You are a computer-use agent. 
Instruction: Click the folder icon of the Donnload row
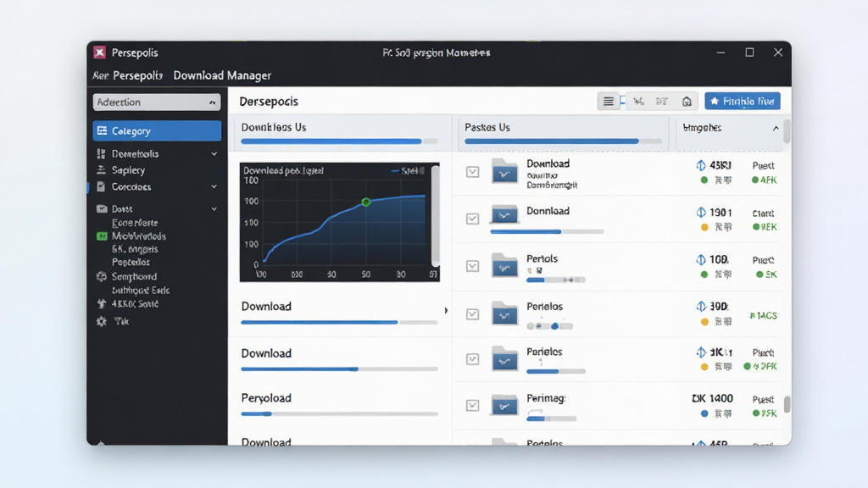tap(505, 213)
